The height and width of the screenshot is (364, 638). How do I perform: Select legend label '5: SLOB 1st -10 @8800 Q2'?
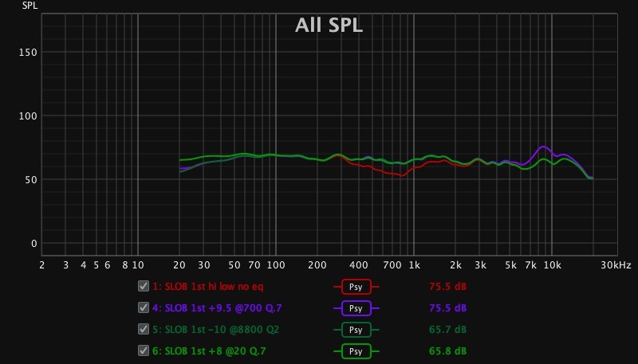pyautogui.click(x=215, y=330)
